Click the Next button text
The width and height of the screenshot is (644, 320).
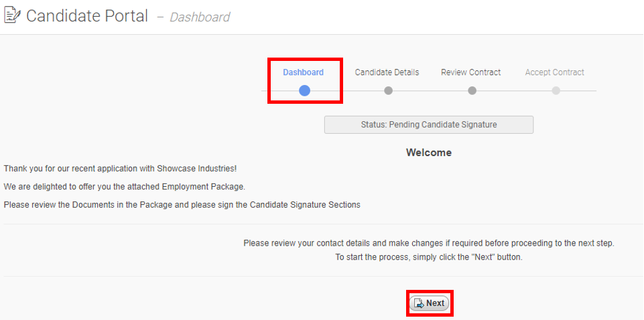(x=436, y=303)
